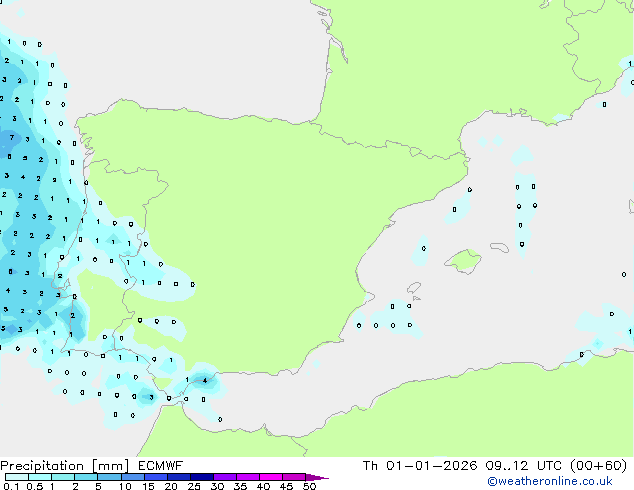
Task: Select the 30–35 mm purple legend swatch
Action: tap(224, 477)
